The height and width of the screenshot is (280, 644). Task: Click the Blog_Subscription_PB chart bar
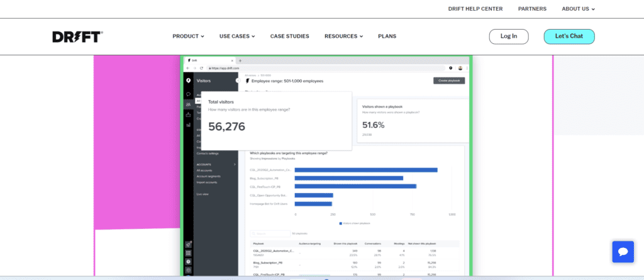point(348,178)
